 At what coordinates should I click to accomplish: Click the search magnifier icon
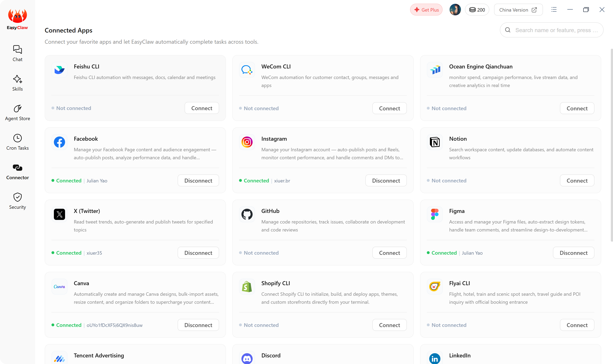click(x=508, y=30)
